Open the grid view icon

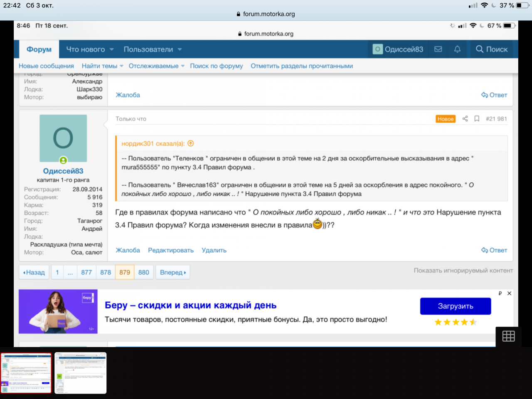pos(508,336)
